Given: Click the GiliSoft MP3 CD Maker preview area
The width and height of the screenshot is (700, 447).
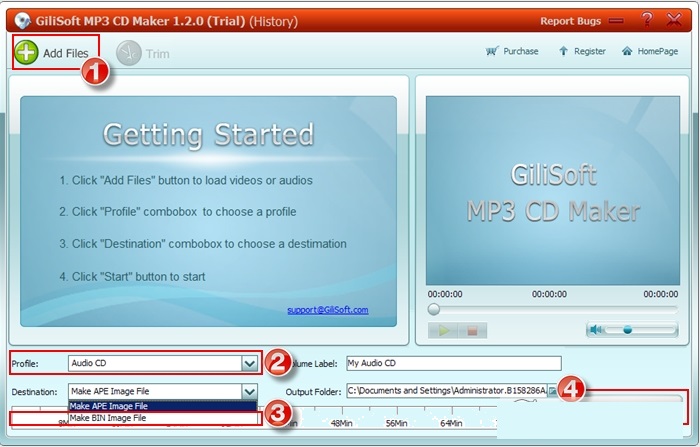Looking at the screenshot, I should point(553,190).
